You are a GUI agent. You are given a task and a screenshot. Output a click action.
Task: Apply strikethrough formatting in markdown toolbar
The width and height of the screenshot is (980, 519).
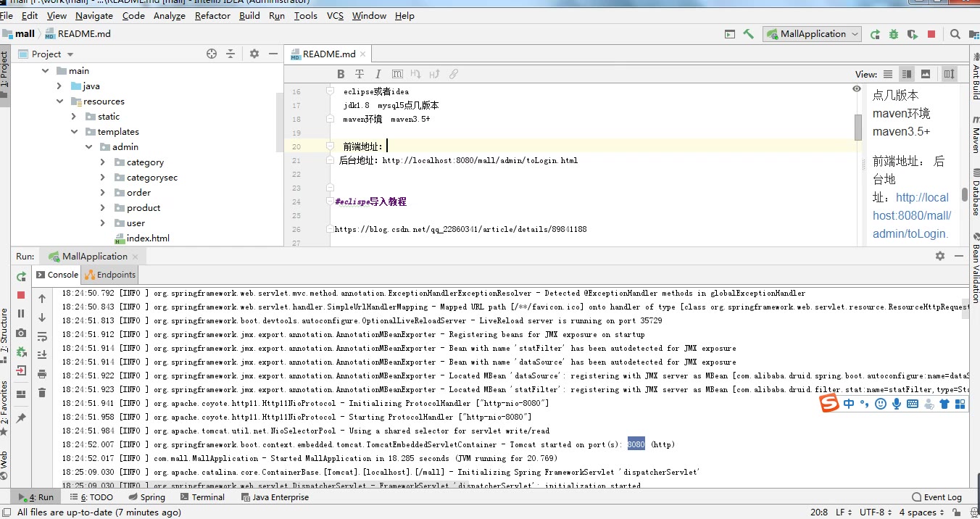(x=360, y=74)
